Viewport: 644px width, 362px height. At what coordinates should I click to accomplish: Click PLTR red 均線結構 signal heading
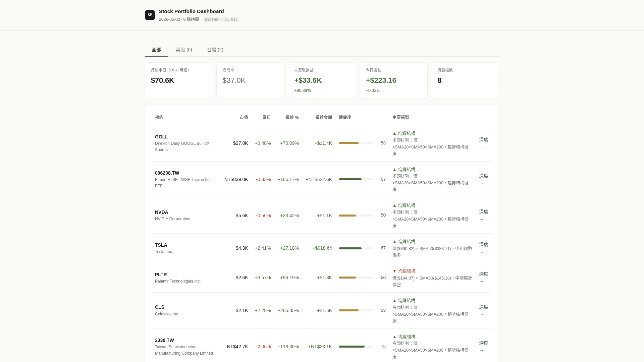pos(404,271)
